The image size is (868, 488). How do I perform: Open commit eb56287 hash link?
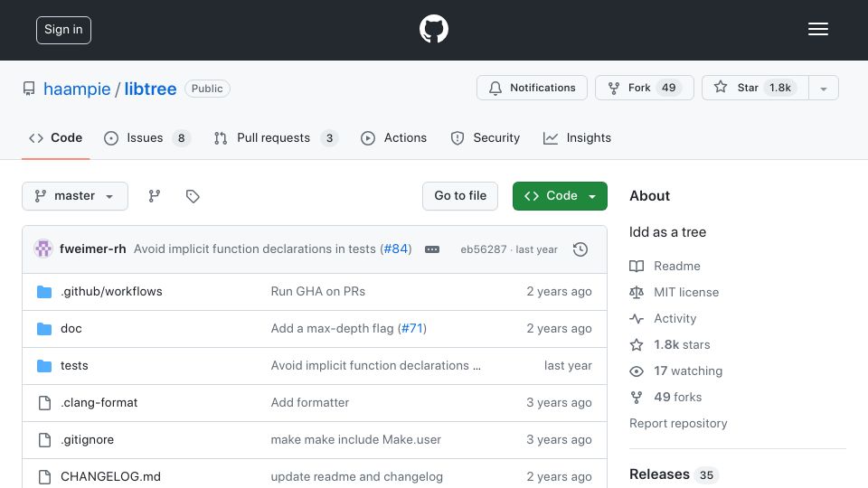point(483,249)
